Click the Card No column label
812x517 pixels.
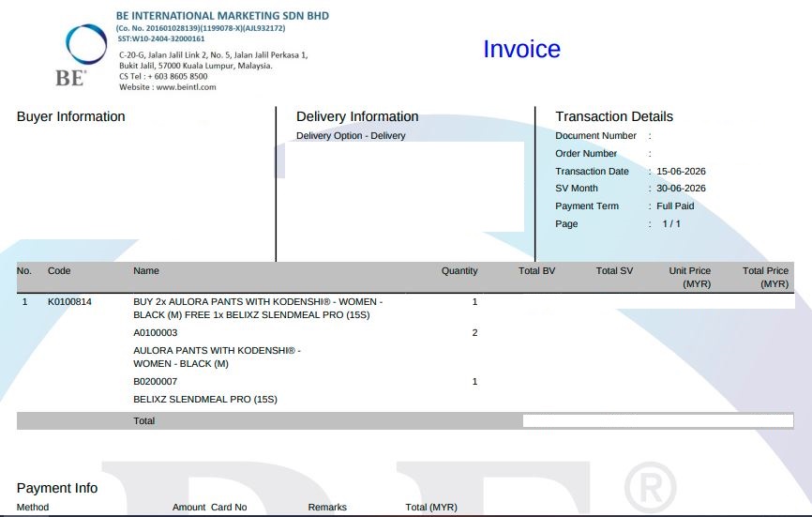point(229,508)
